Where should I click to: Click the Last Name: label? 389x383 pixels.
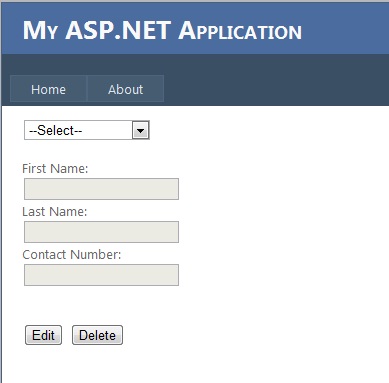[x=55, y=212]
